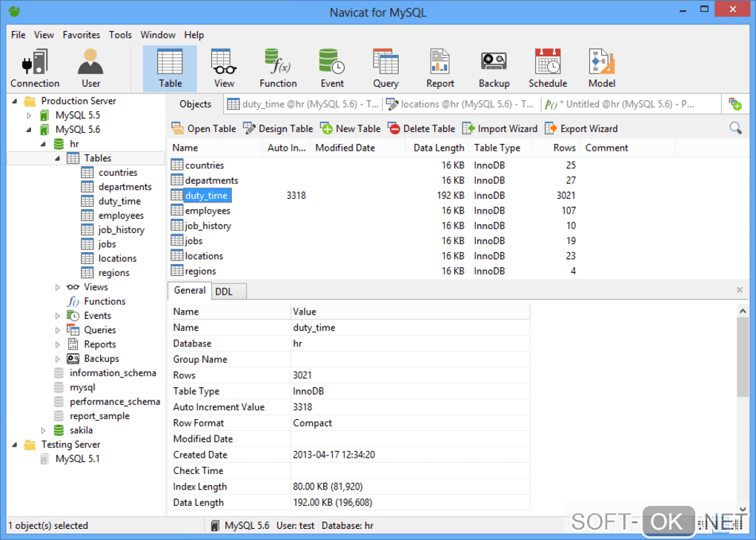Switch to the Objects tab
This screenshot has width=756, height=540.
click(195, 105)
